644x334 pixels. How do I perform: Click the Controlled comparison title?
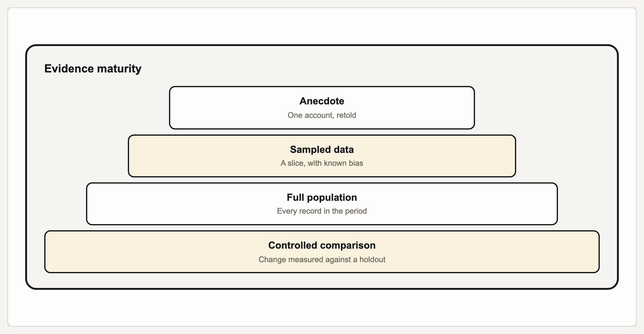coord(322,245)
